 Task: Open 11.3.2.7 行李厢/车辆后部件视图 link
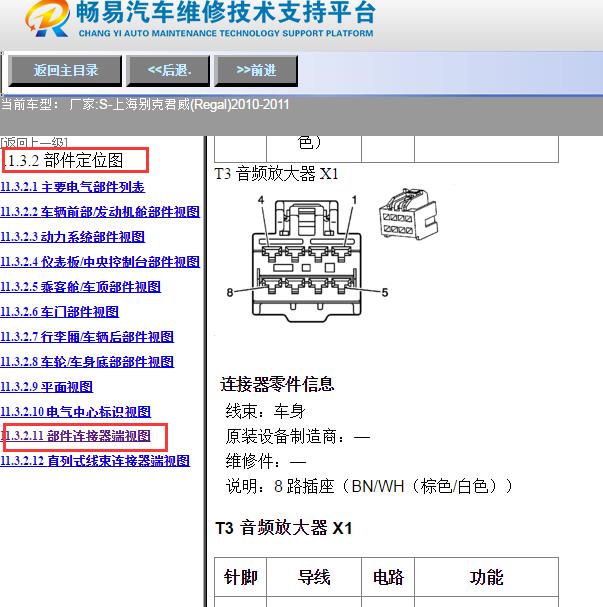pyautogui.click(x=87, y=336)
